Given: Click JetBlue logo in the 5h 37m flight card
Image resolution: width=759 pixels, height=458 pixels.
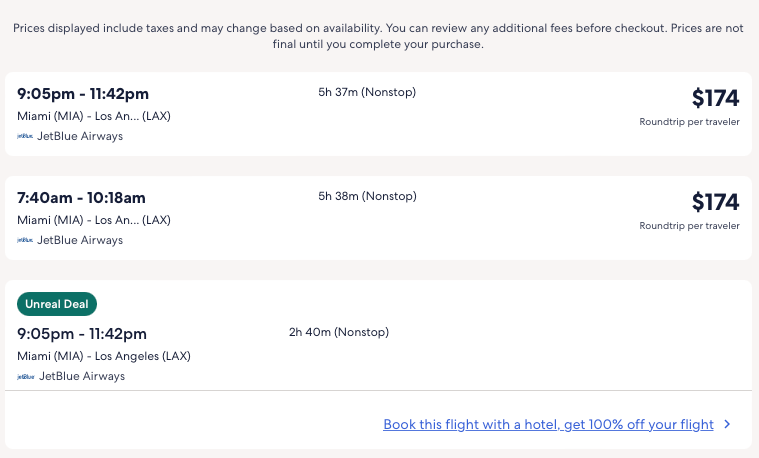Looking at the screenshot, I should point(25,136).
